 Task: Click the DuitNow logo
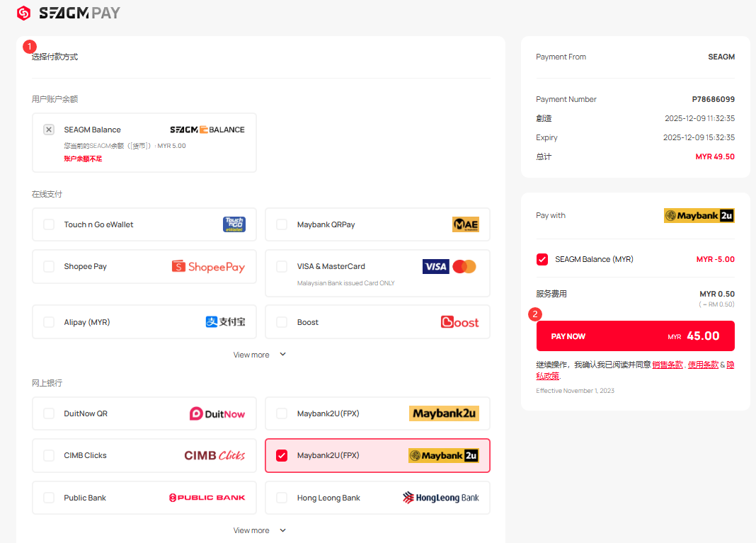(217, 413)
